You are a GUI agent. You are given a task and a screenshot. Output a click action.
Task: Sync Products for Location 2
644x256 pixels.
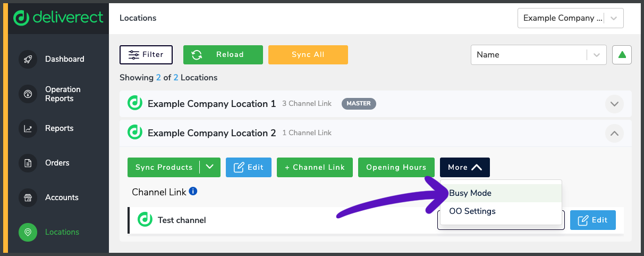[164, 167]
